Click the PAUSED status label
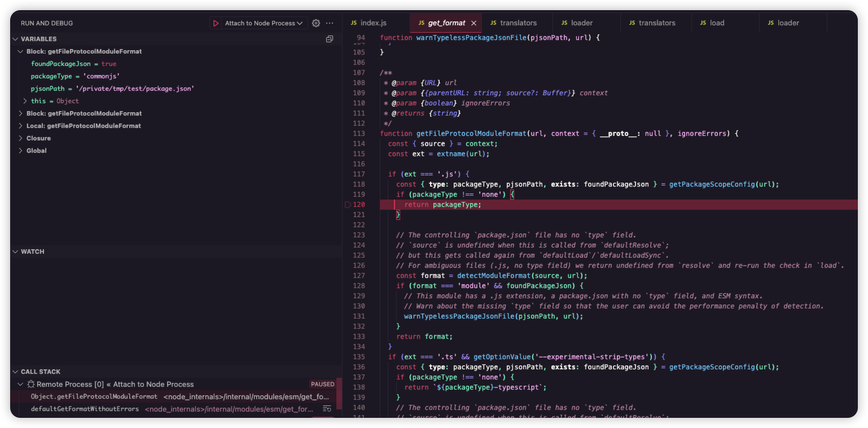Image resolution: width=868 pixels, height=428 pixels. [322, 384]
